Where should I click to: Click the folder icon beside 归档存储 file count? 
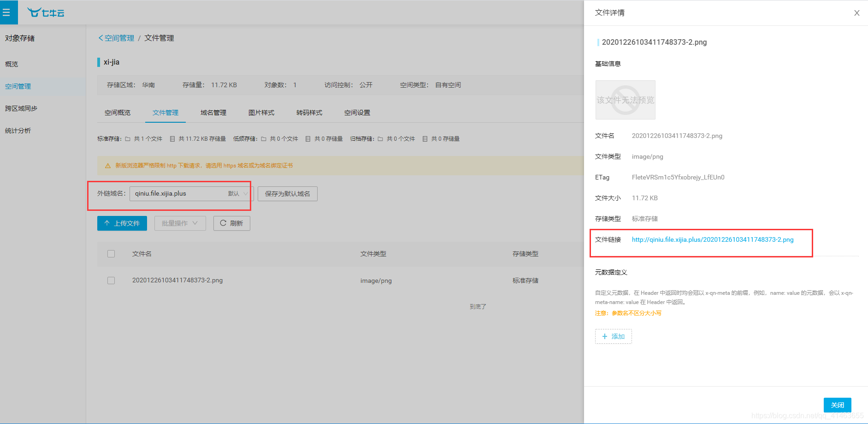click(x=380, y=139)
